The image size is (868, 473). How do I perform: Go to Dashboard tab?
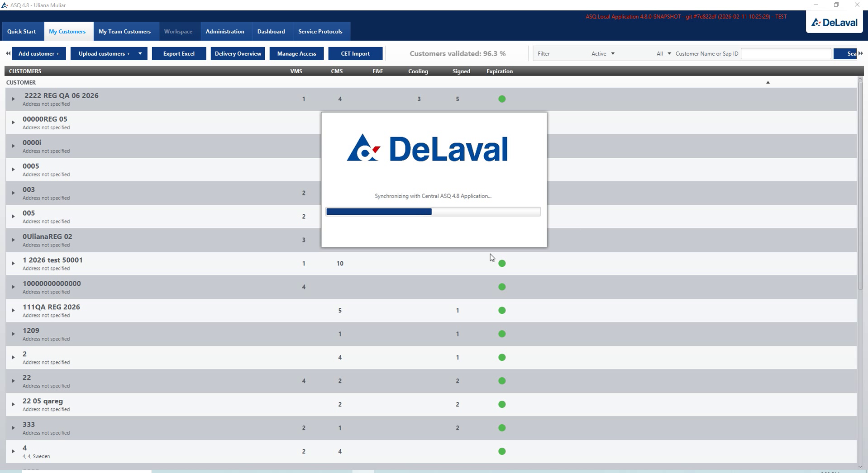pyautogui.click(x=271, y=32)
